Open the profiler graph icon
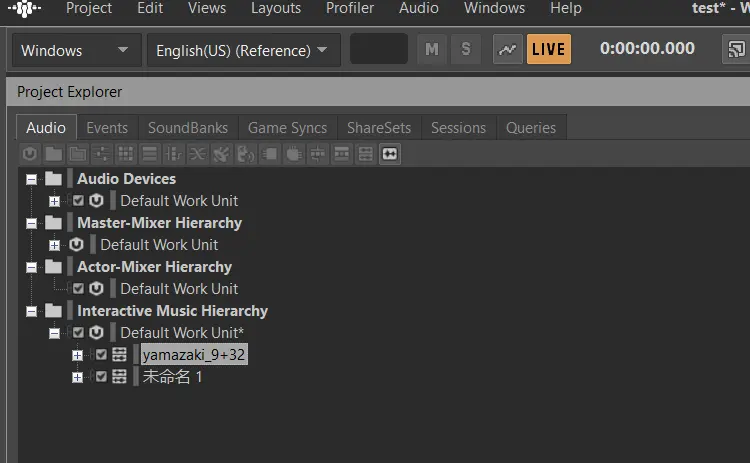The image size is (750, 463). tap(508, 49)
